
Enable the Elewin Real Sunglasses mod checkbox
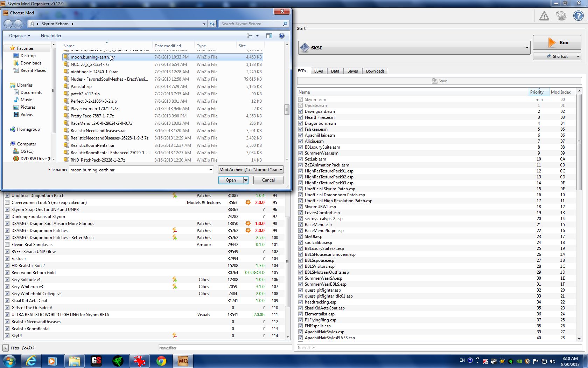(7, 245)
